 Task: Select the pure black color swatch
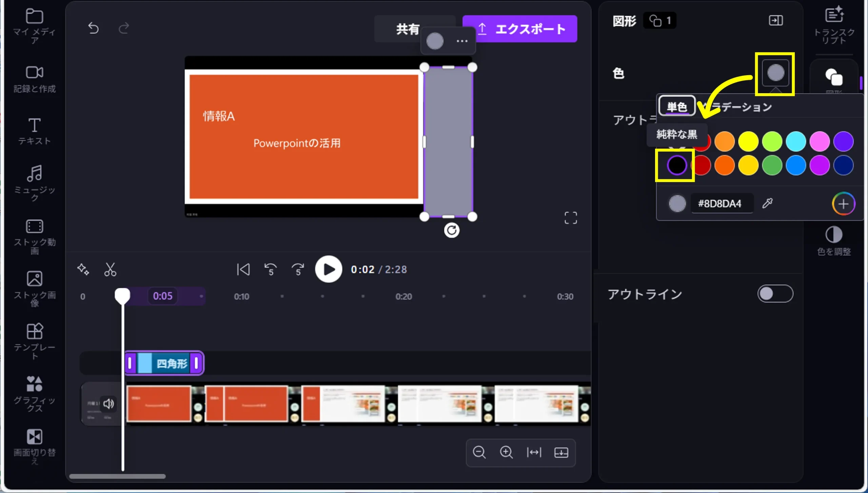(677, 165)
